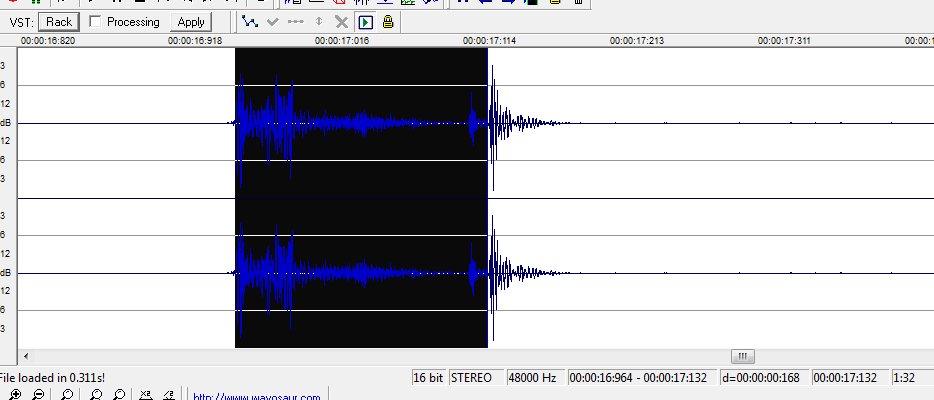Click the x2 vertical zoom icon

tap(146, 395)
